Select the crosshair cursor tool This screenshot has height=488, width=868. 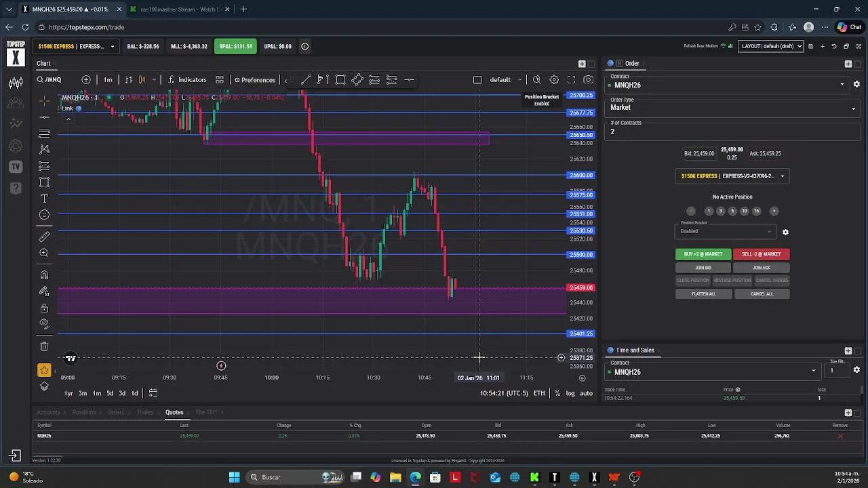pos(44,101)
